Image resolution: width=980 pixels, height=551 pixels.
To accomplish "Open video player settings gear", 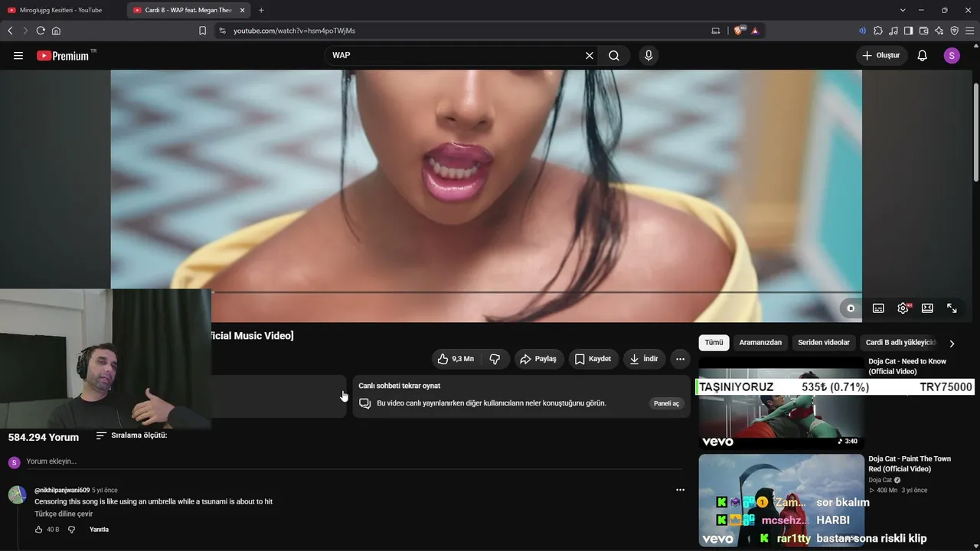I will coord(903,308).
